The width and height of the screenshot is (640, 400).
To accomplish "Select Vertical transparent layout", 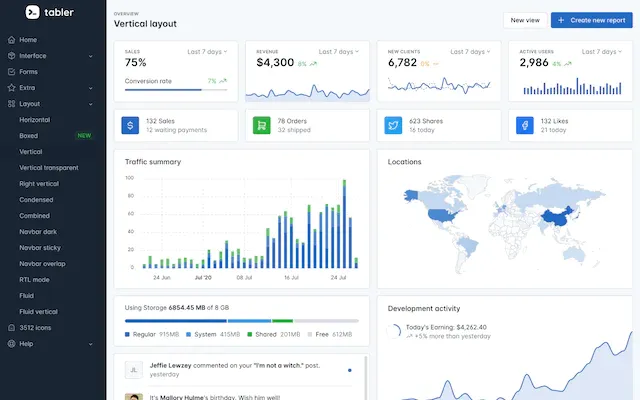I will point(49,168).
